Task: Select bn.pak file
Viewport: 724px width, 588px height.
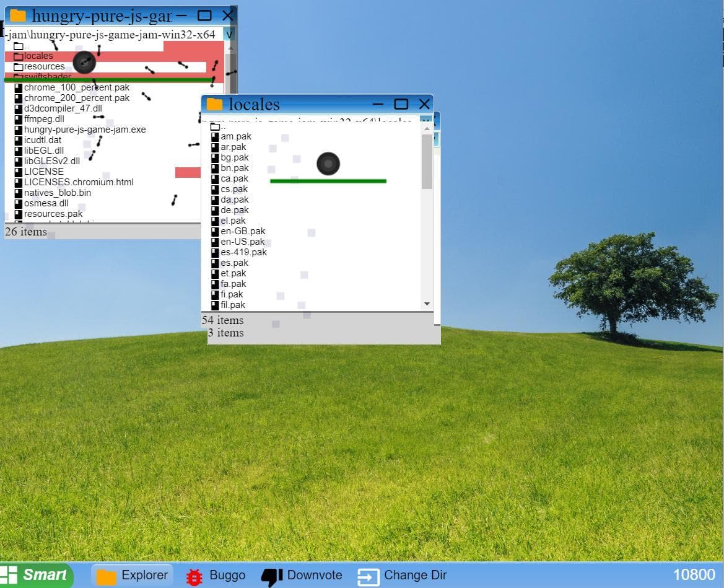Action: [230, 169]
